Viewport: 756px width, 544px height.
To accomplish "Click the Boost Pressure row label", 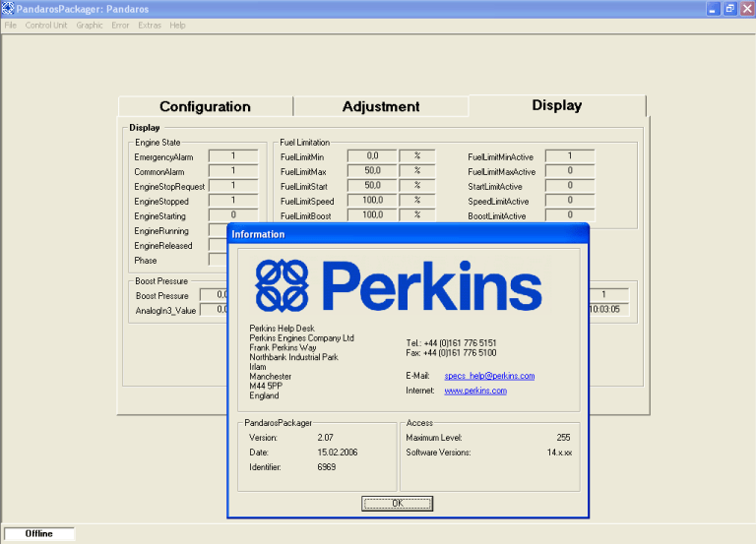I will click(x=162, y=296).
